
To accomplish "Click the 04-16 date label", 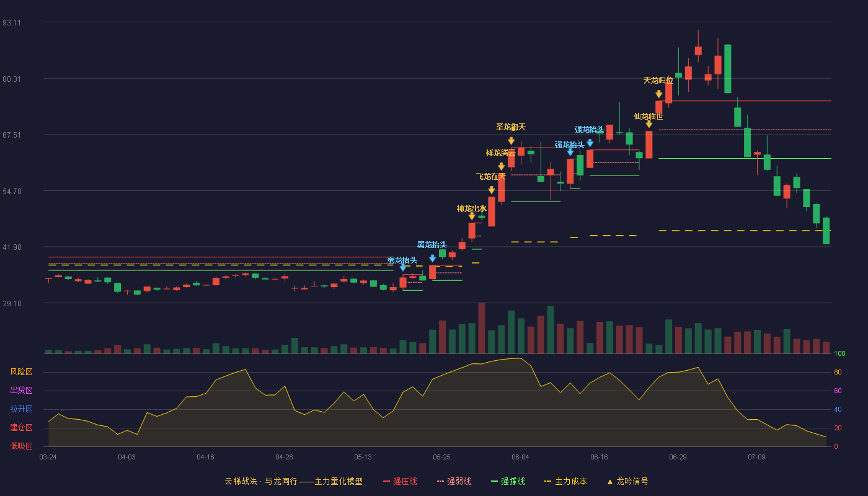I will pyautogui.click(x=205, y=457).
